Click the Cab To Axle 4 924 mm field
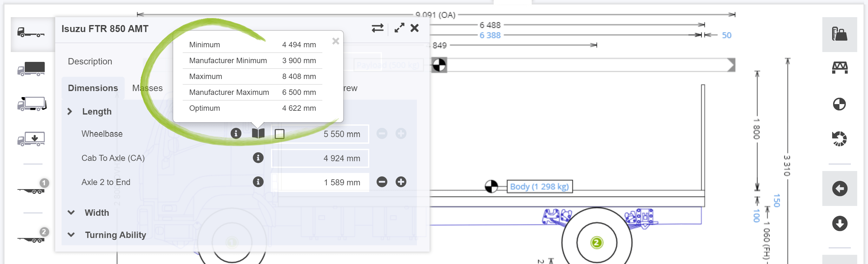The height and width of the screenshot is (264, 868). [320, 158]
